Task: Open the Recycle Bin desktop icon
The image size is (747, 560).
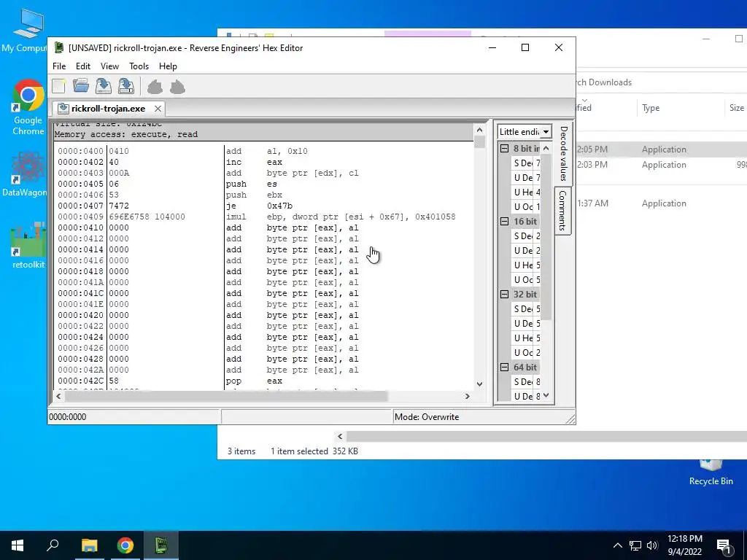Action: (711, 472)
